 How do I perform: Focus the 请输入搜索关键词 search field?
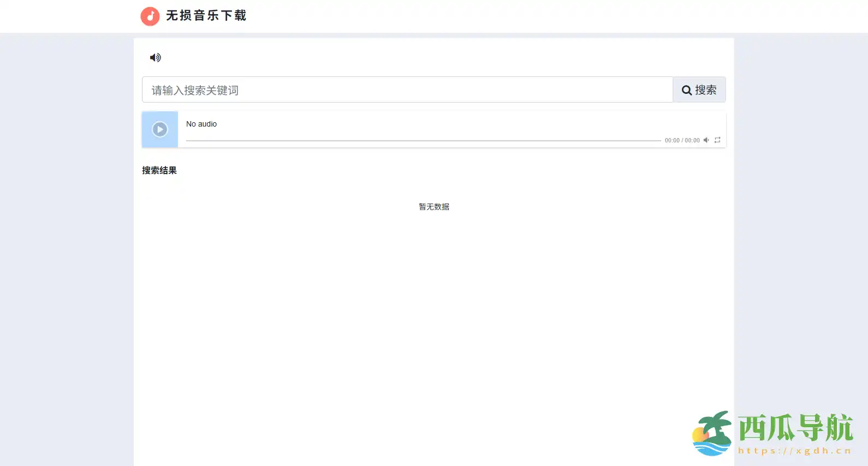[x=407, y=90]
